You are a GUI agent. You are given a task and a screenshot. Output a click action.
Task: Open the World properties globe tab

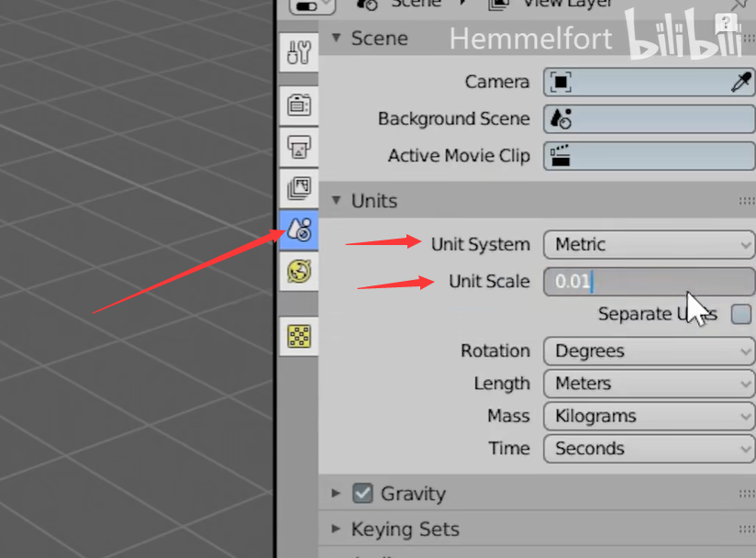[299, 271]
